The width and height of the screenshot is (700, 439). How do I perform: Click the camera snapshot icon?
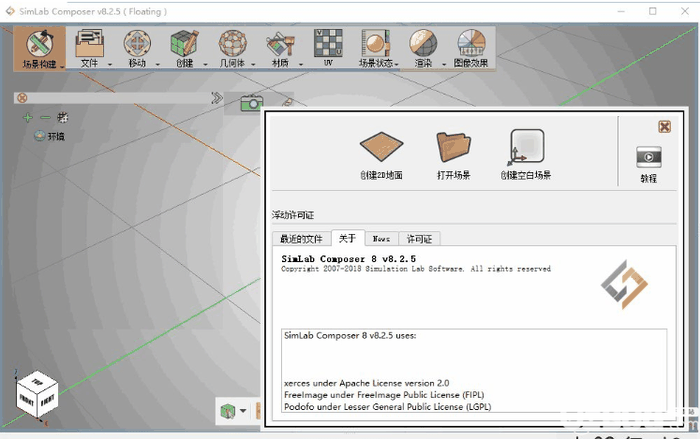(x=252, y=103)
